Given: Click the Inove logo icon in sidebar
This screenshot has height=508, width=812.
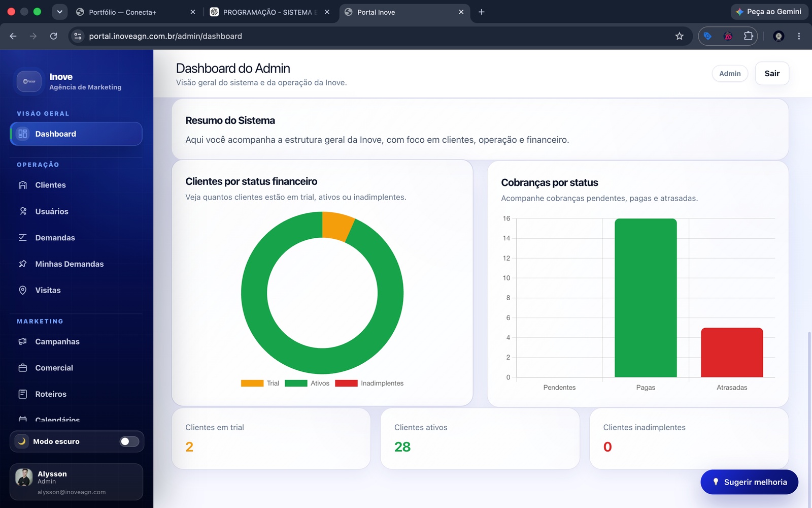Looking at the screenshot, I should pos(29,81).
